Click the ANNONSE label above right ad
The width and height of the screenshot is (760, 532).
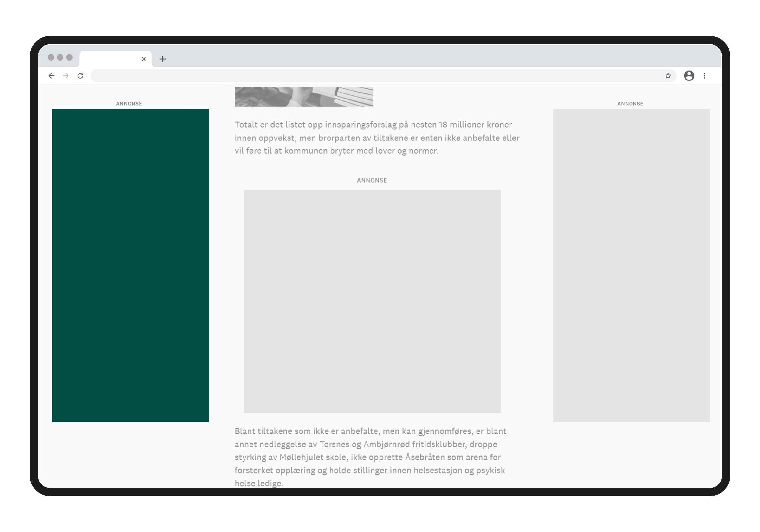[630, 104]
